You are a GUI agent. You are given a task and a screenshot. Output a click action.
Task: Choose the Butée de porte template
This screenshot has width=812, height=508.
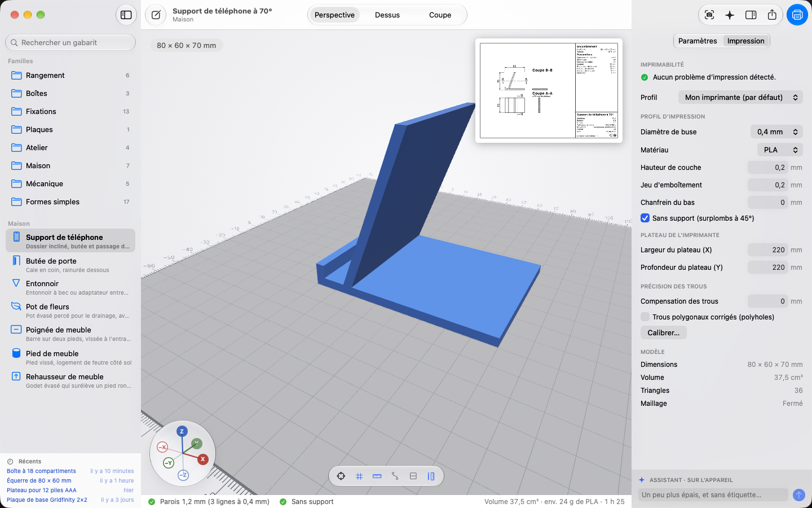(70, 265)
